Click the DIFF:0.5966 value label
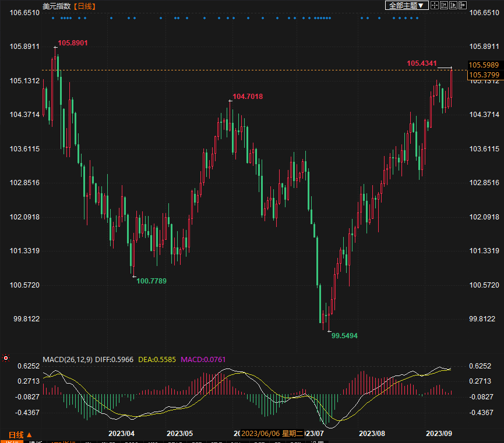 (115, 360)
